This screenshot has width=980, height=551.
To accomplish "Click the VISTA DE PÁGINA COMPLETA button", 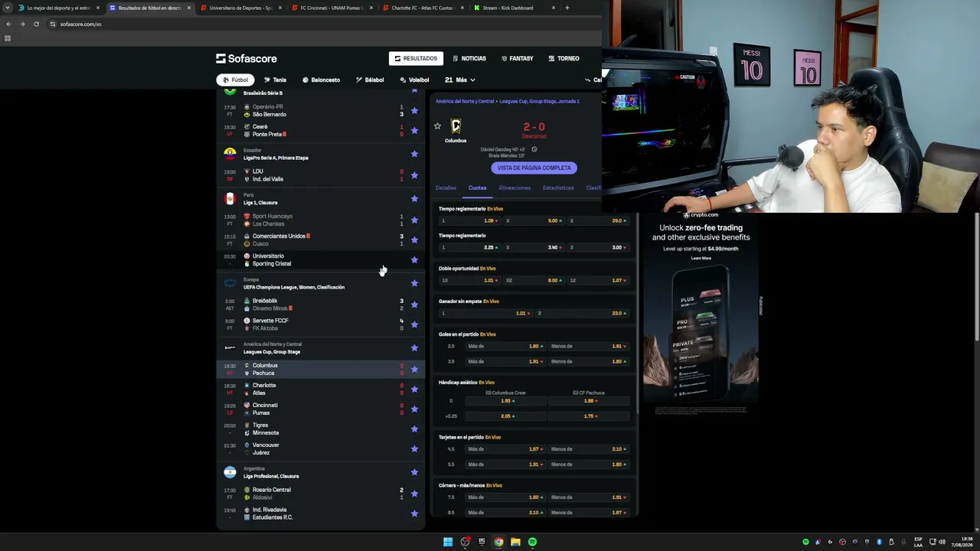I will pos(534,168).
